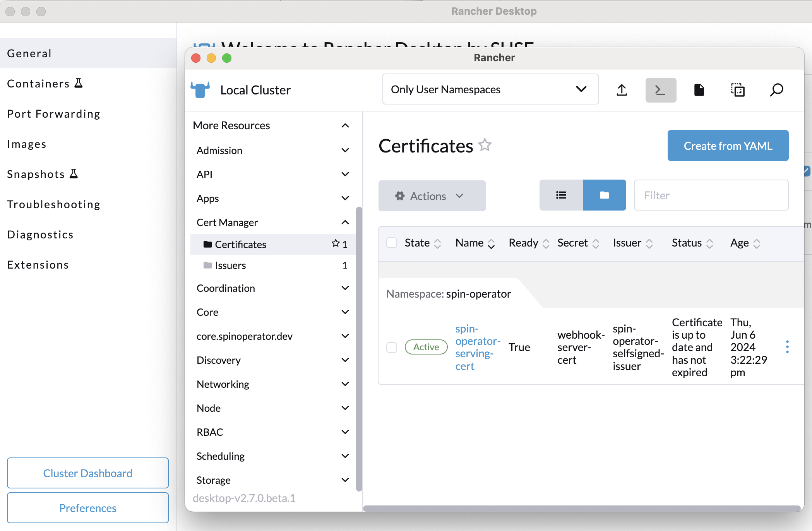Click the Preferences button
Image resolution: width=812 pixels, height=531 pixels.
click(88, 508)
